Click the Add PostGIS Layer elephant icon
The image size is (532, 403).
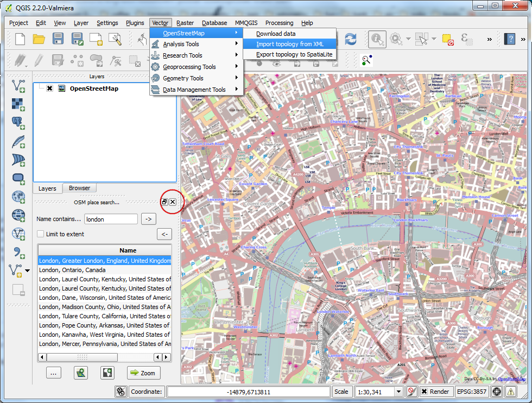pos(19,122)
